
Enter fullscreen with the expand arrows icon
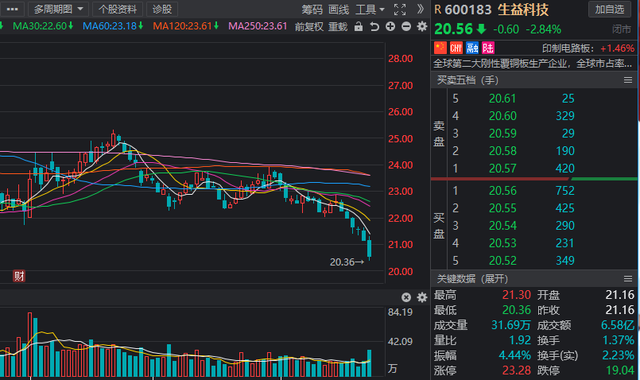[400, 9]
